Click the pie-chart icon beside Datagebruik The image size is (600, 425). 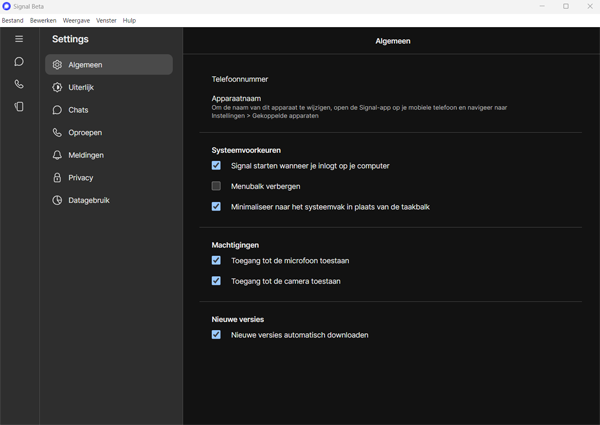(x=57, y=200)
